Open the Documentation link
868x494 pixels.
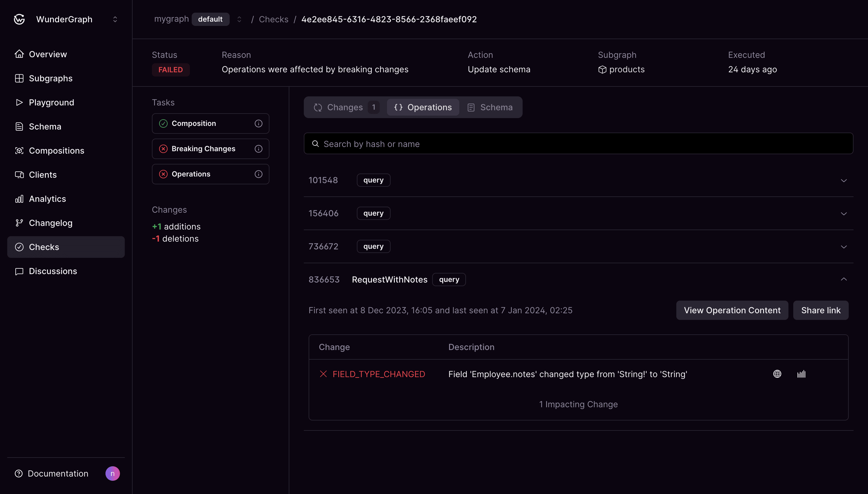point(51,473)
